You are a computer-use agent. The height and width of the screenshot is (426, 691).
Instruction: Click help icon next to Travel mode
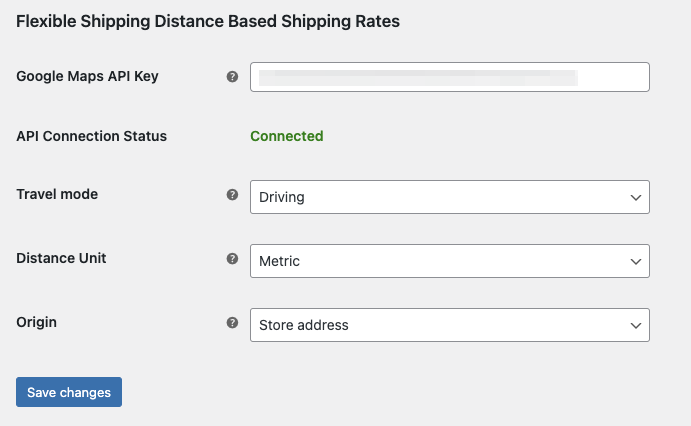(x=232, y=195)
